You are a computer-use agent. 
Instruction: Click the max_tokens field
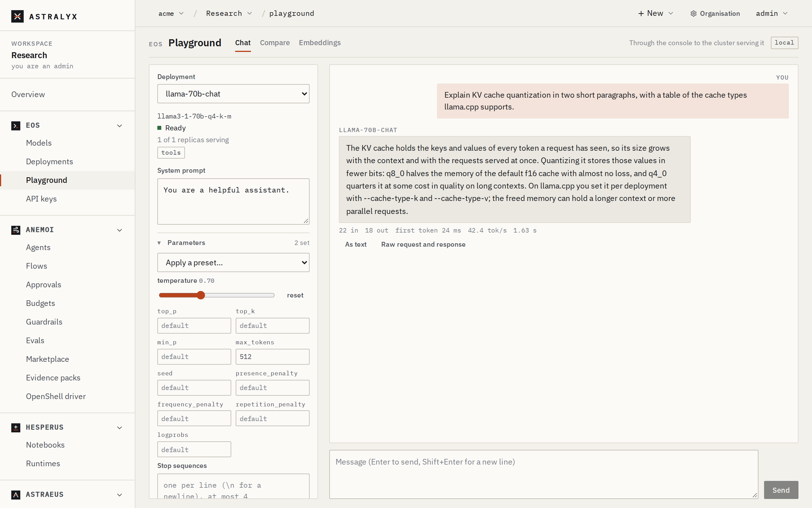tap(272, 356)
